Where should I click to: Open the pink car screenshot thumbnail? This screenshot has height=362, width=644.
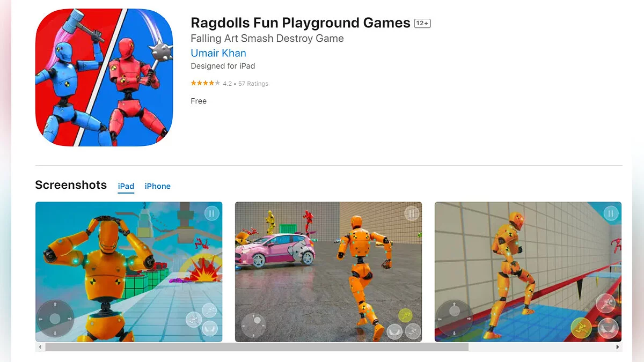(x=328, y=272)
